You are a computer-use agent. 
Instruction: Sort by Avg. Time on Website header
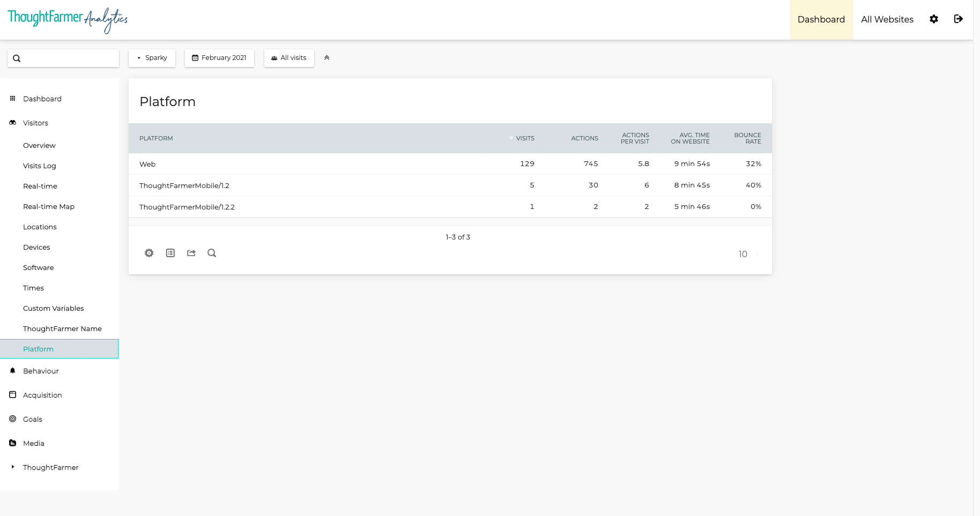point(690,138)
